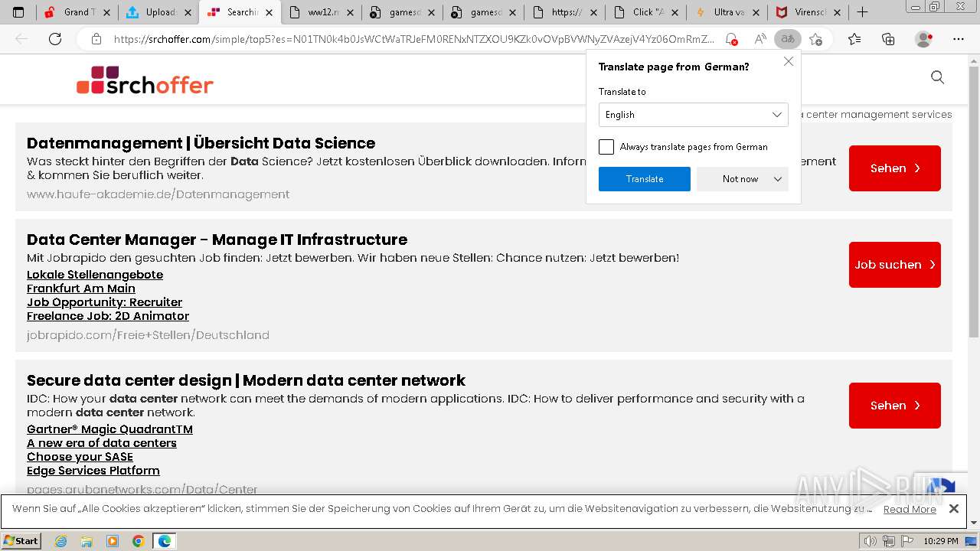Close the active Searching tab

[x=269, y=12]
